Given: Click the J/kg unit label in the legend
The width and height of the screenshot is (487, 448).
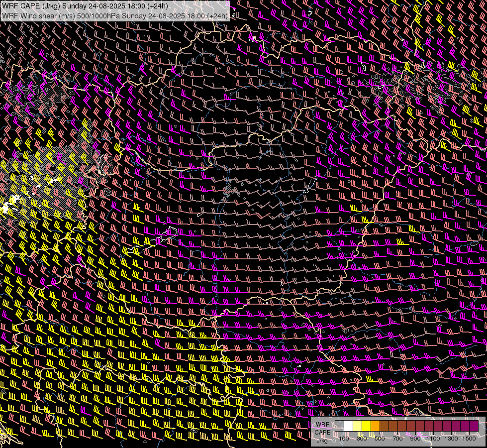Looking at the screenshot, I should pyautogui.click(x=322, y=440).
